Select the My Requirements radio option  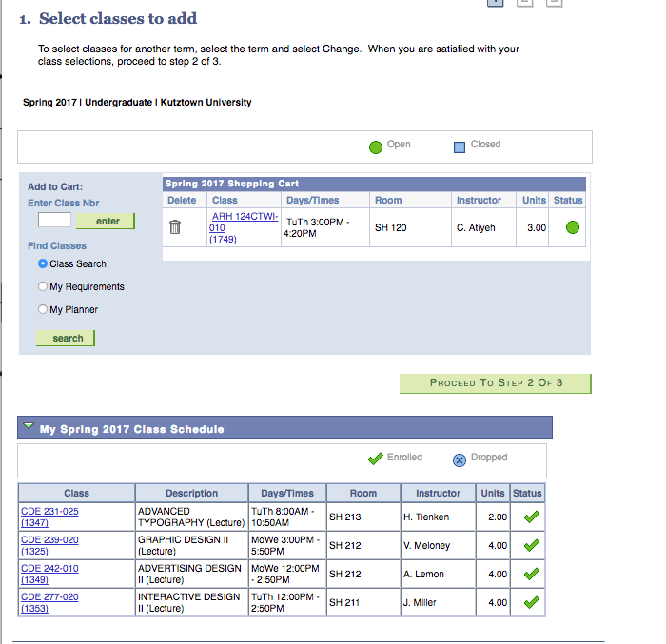click(43, 286)
